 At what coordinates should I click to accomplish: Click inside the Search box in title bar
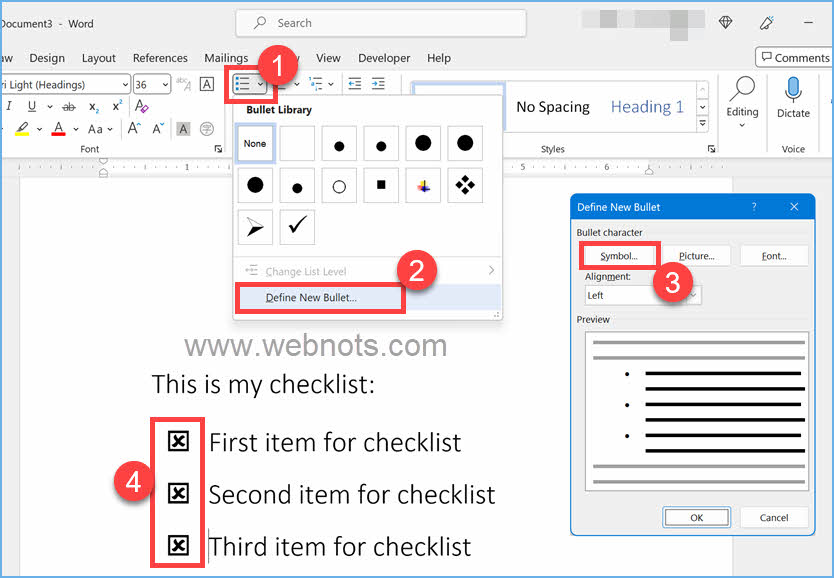pyautogui.click(x=381, y=22)
